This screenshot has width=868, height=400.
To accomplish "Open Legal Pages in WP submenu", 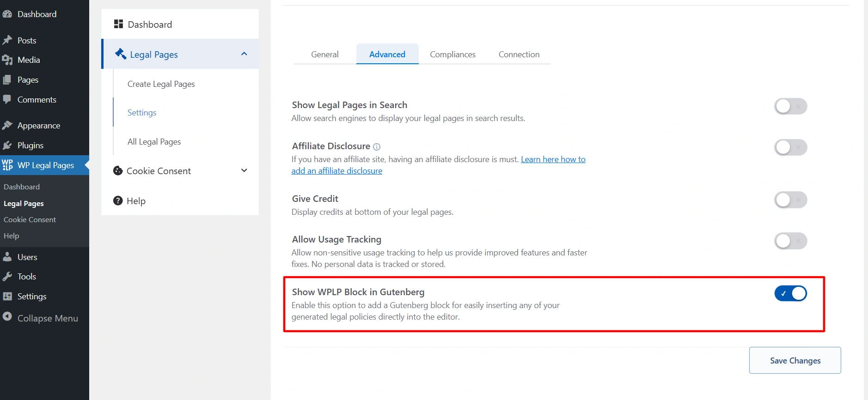I will coord(24,204).
